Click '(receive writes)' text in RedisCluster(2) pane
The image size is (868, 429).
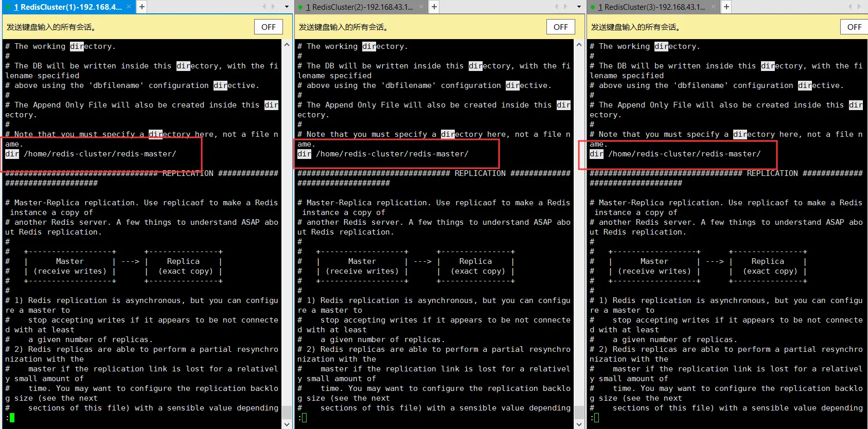click(362, 271)
